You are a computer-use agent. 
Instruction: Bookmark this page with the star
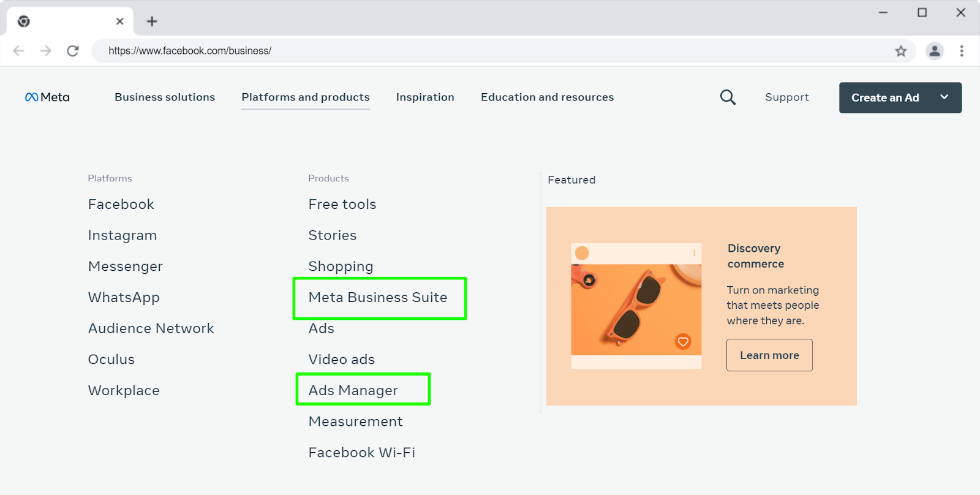(x=900, y=51)
